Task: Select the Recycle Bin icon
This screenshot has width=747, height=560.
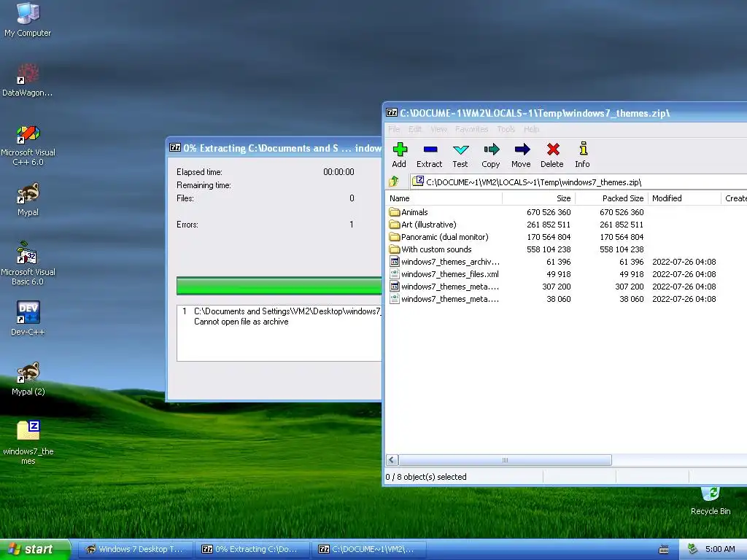Action: coord(711,502)
